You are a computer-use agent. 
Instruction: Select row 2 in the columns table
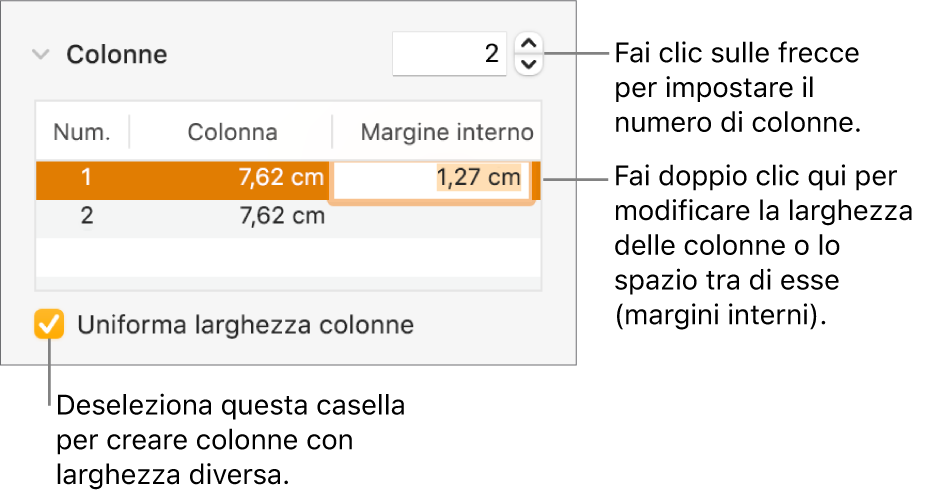click(86, 216)
